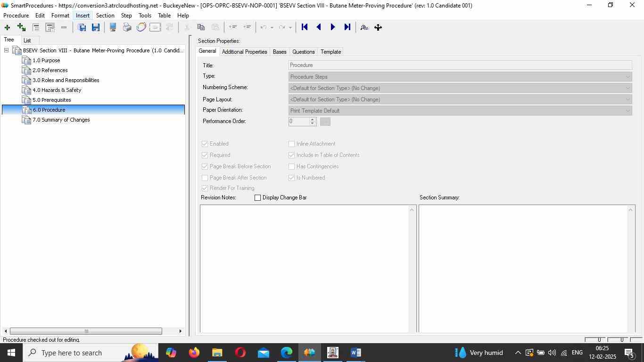Switch to the Questions tab

pos(303,52)
